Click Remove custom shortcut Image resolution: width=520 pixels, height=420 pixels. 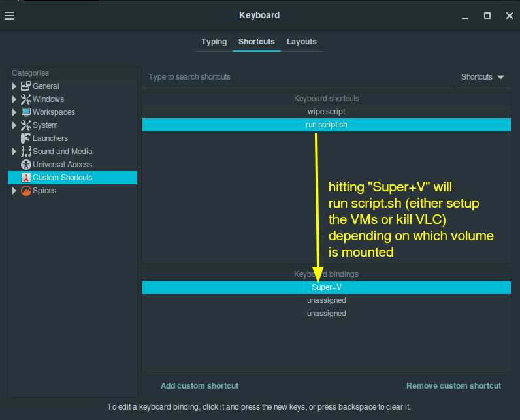point(453,386)
